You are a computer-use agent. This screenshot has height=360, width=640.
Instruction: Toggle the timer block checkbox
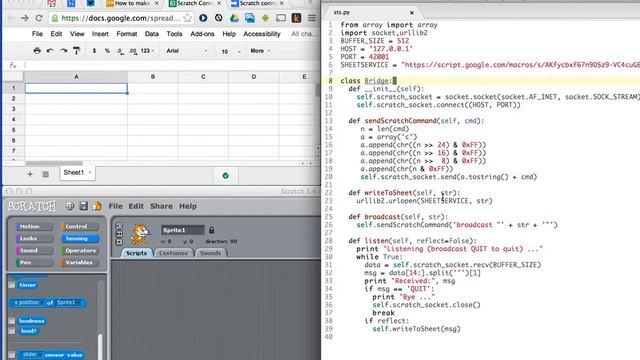(x=12, y=285)
